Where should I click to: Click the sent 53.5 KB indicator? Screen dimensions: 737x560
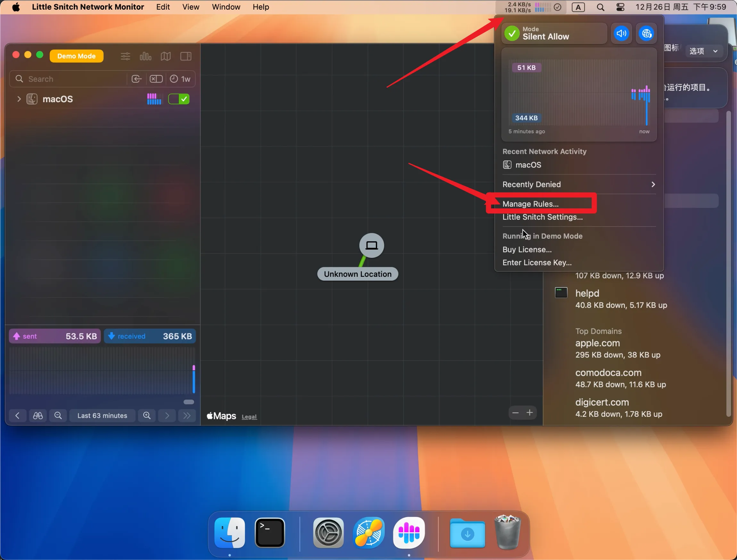[x=55, y=336]
